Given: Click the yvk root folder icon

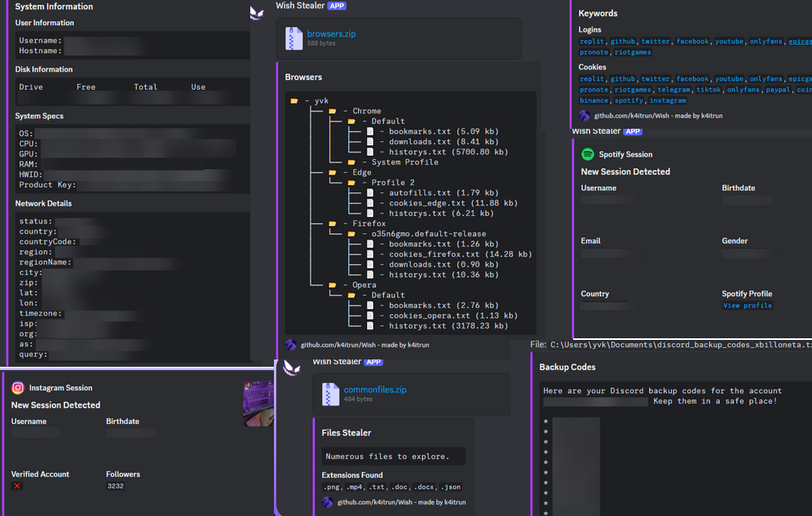Looking at the screenshot, I should 294,101.
